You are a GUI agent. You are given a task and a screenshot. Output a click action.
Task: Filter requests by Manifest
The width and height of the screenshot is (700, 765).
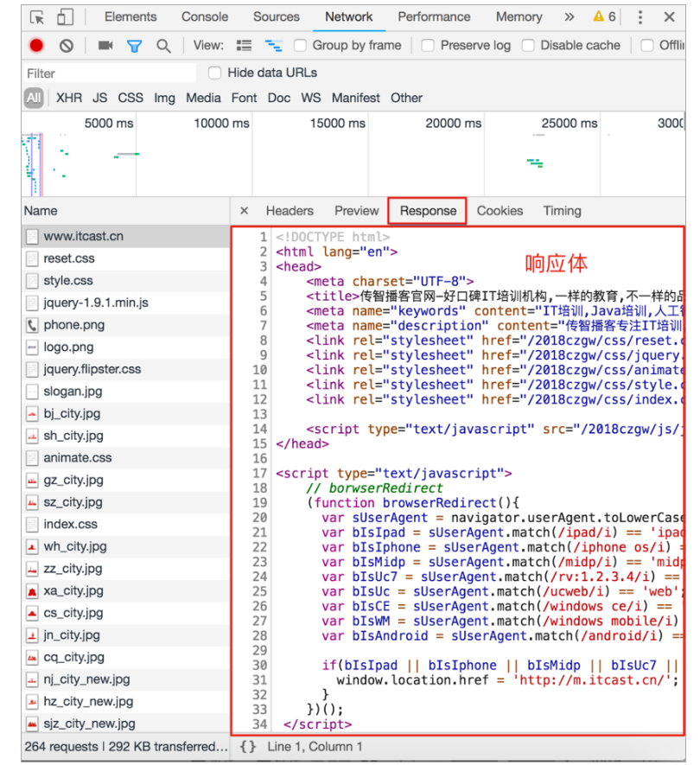(356, 98)
